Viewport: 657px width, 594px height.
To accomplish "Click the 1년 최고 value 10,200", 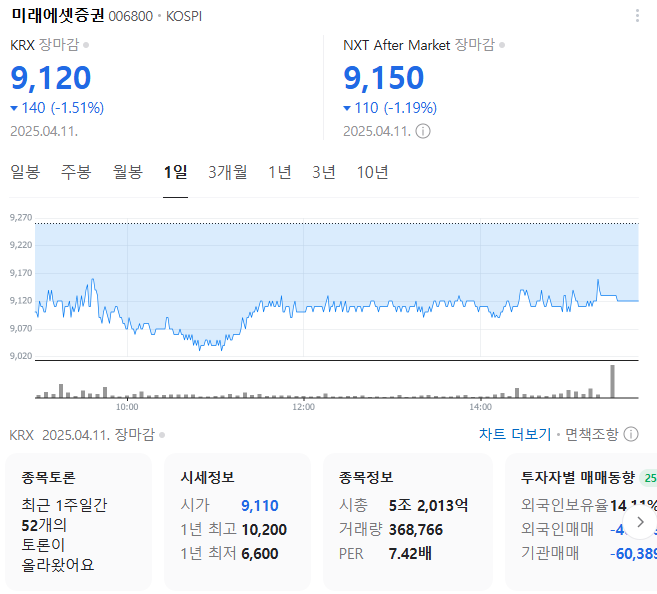I will coord(264,530).
